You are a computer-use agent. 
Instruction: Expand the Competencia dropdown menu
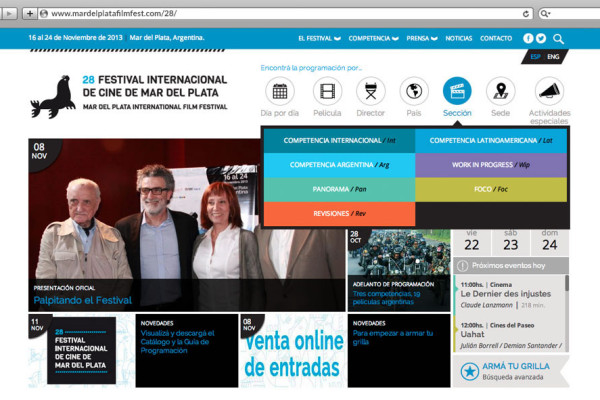373,38
